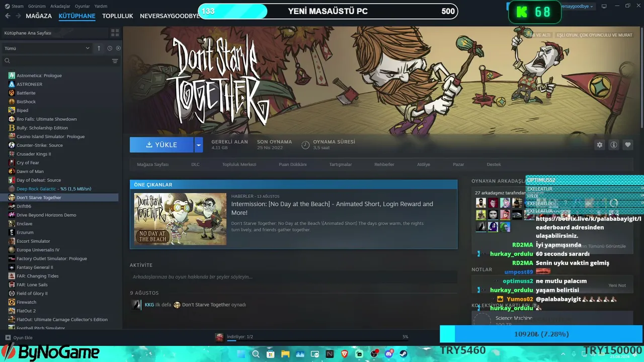Open the Windows Start button
The height and width of the screenshot is (362, 644).
[x=242, y=354]
